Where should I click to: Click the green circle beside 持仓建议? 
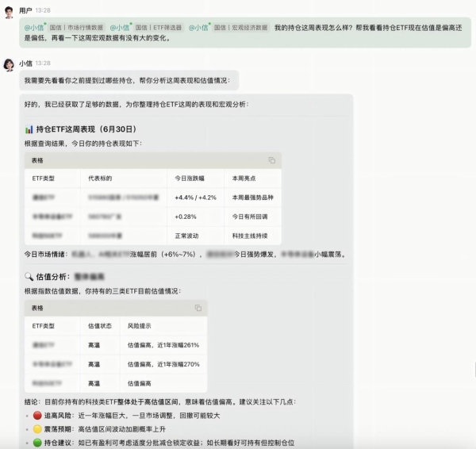pos(37,443)
